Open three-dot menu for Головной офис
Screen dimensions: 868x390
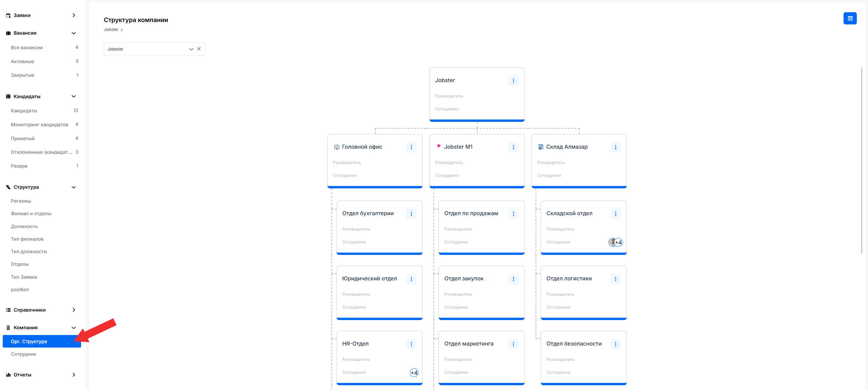click(411, 147)
